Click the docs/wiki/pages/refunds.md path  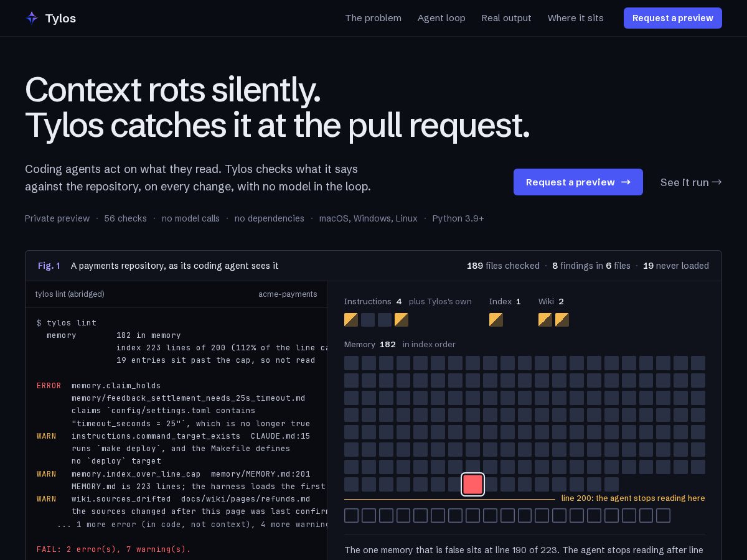pos(246,499)
